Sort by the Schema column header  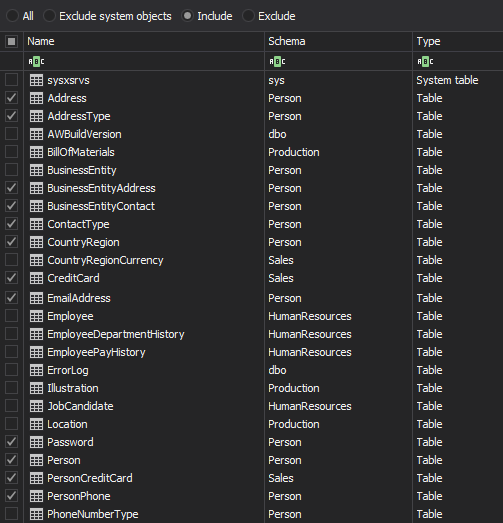tap(339, 41)
